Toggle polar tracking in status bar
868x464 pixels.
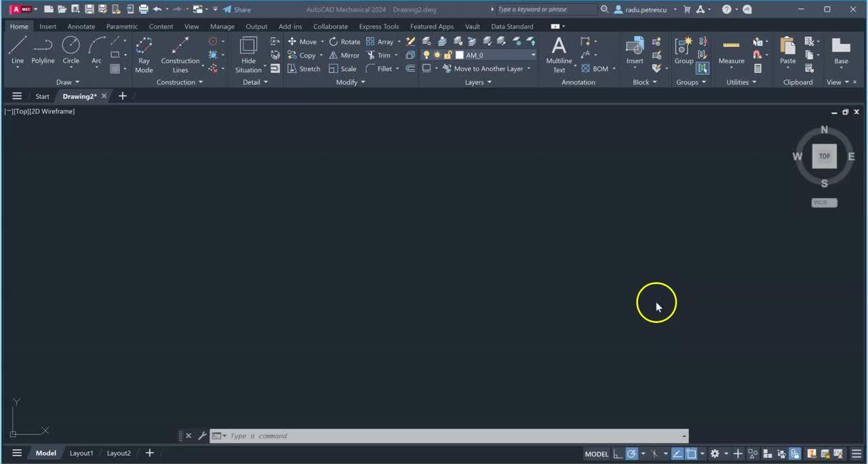632,454
